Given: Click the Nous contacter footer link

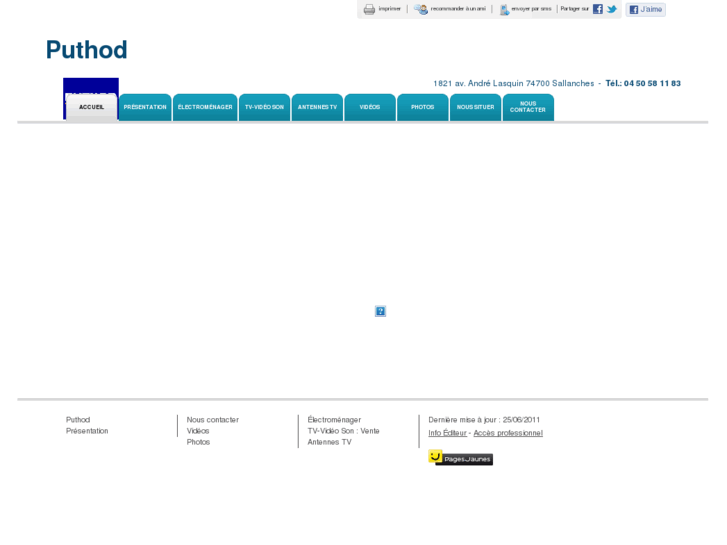Looking at the screenshot, I should click(213, 420).
